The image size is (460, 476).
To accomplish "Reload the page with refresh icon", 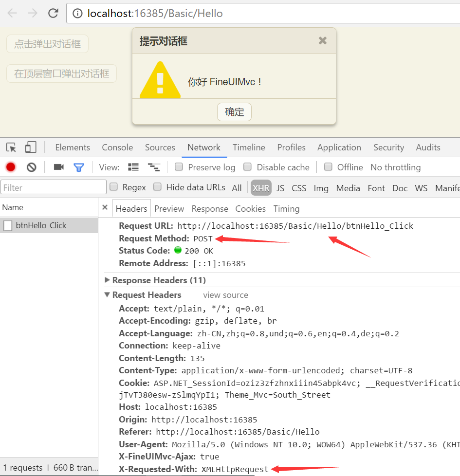I will (53, 13).
